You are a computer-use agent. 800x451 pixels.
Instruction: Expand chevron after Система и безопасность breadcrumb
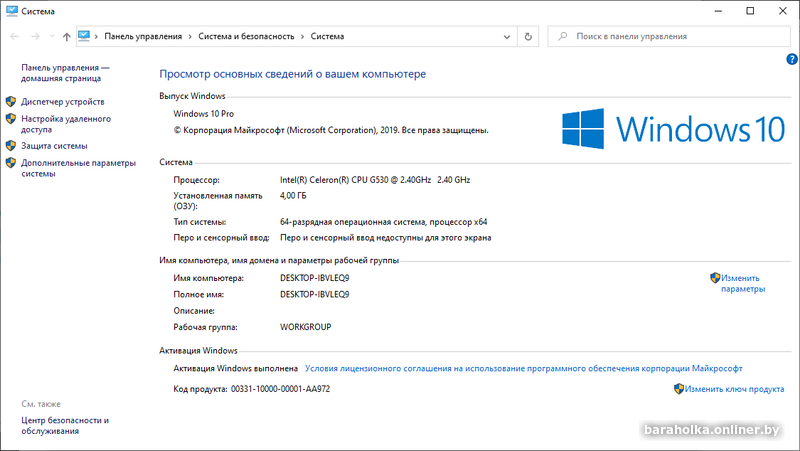click(x=303, y=36)
